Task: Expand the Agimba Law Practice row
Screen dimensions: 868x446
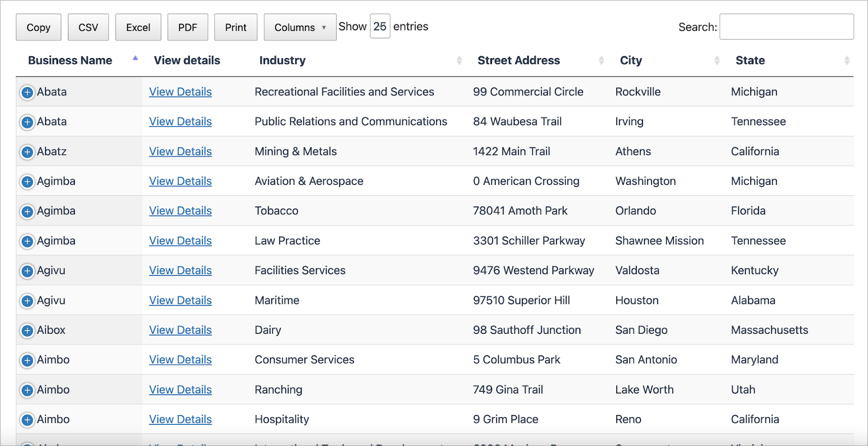Action: [x=27, y=241]
